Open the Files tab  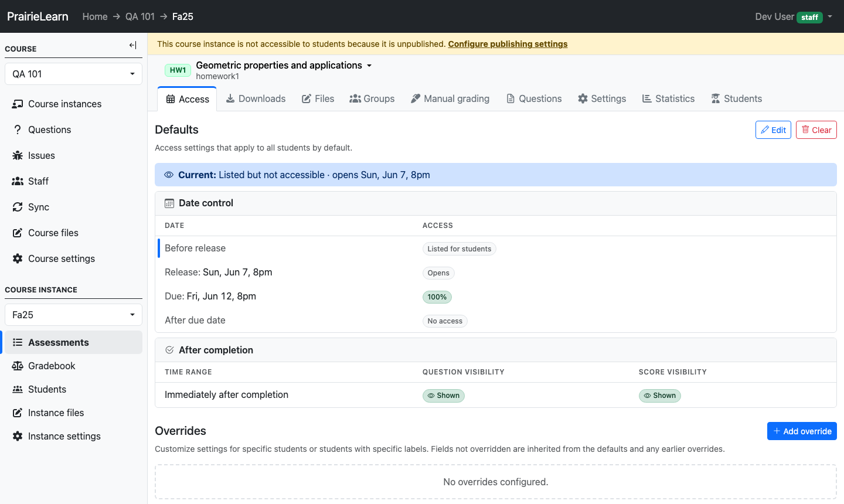(318, 98)
